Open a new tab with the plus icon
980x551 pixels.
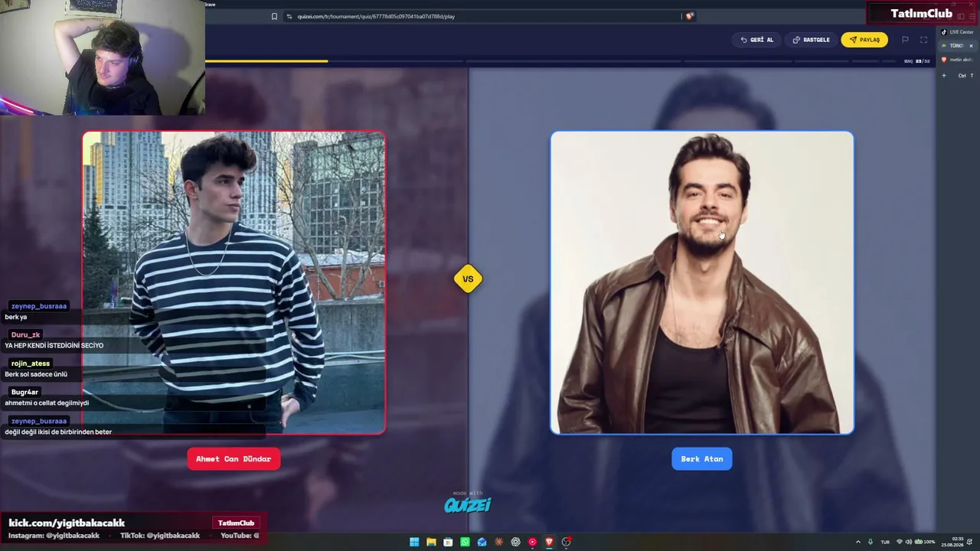[944, 76]
